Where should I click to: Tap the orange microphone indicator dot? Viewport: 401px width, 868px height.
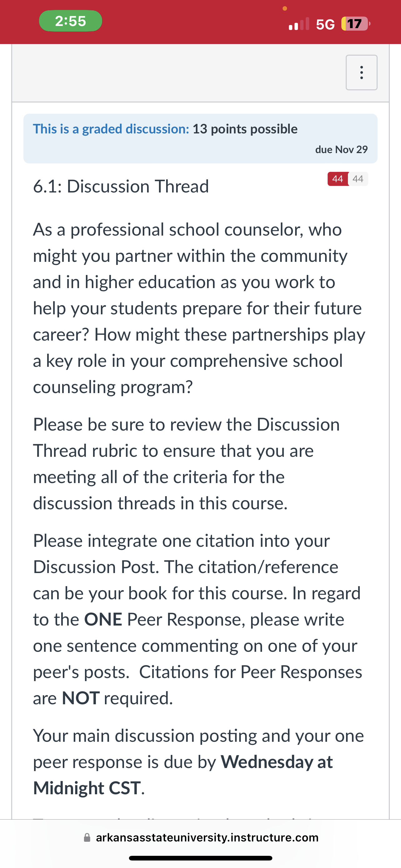point(285,8)
